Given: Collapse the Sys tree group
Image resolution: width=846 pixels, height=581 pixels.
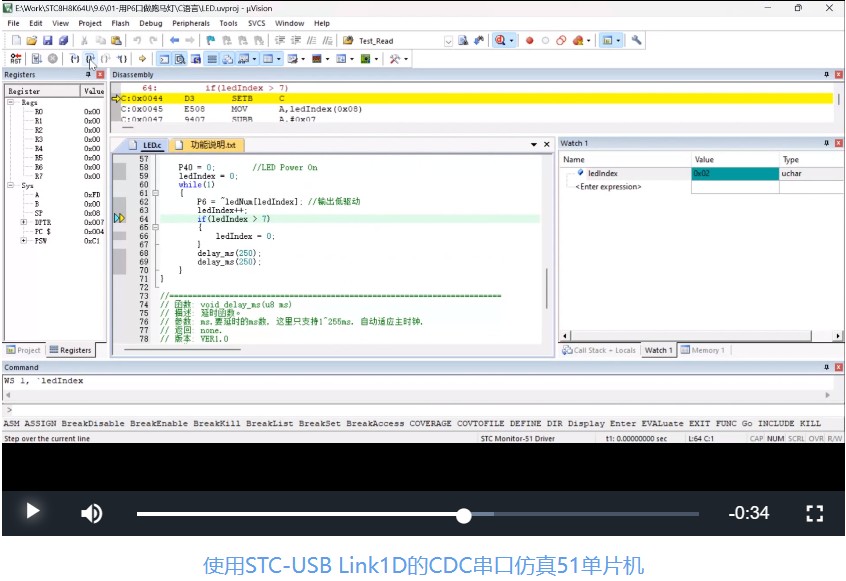Looking at the screenshot, I should coord(10,185).
